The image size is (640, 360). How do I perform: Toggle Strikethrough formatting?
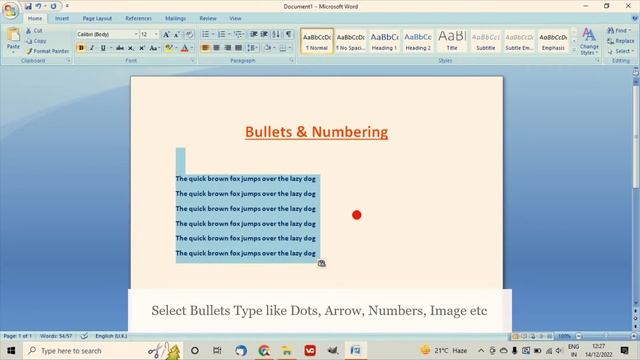tap(120, 48)
